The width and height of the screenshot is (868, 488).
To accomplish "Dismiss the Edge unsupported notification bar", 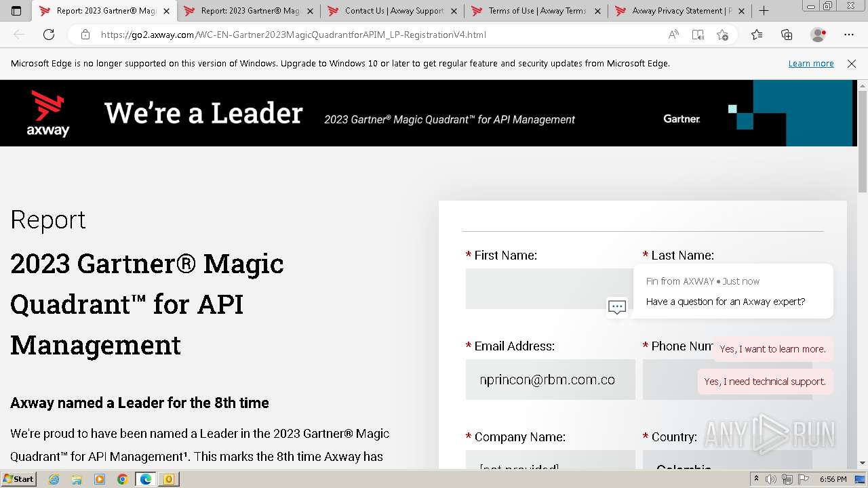I will point(852,64).
